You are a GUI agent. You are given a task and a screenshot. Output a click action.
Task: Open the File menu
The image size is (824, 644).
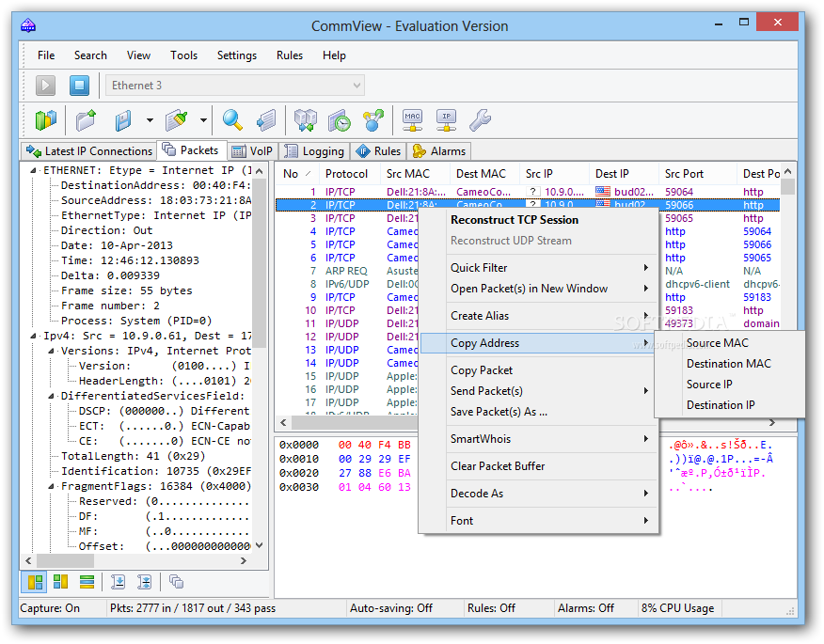[46, 55]
